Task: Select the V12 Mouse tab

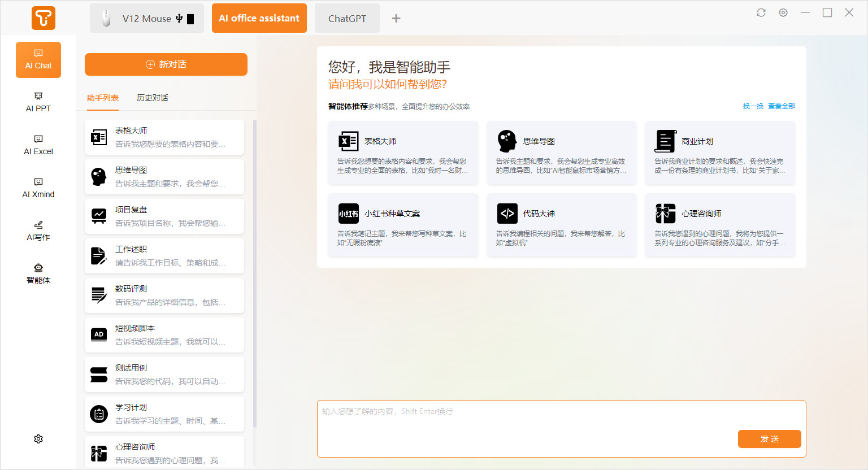Action: click(x=147, y=19)
